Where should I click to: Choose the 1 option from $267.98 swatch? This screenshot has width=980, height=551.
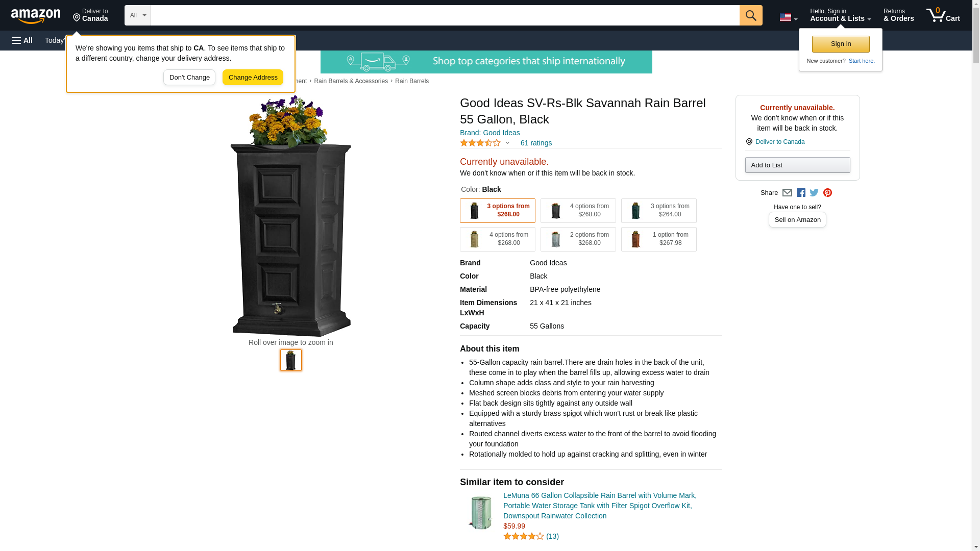coord(658,239)
